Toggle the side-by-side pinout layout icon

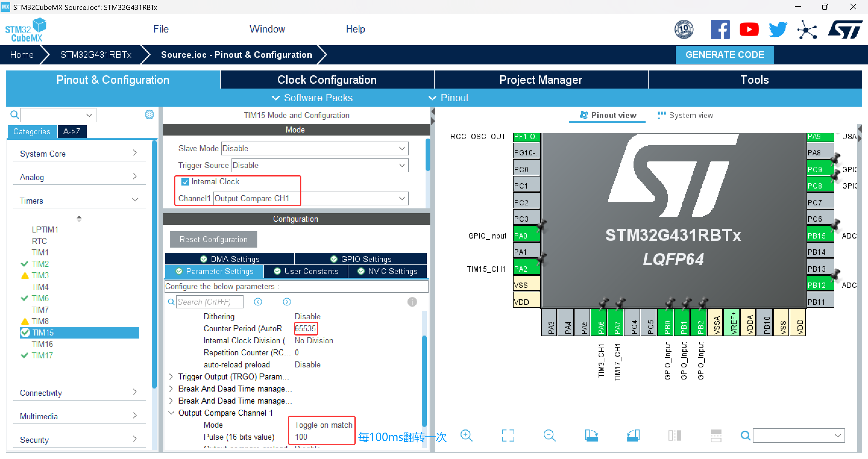(x=675, y=436)
